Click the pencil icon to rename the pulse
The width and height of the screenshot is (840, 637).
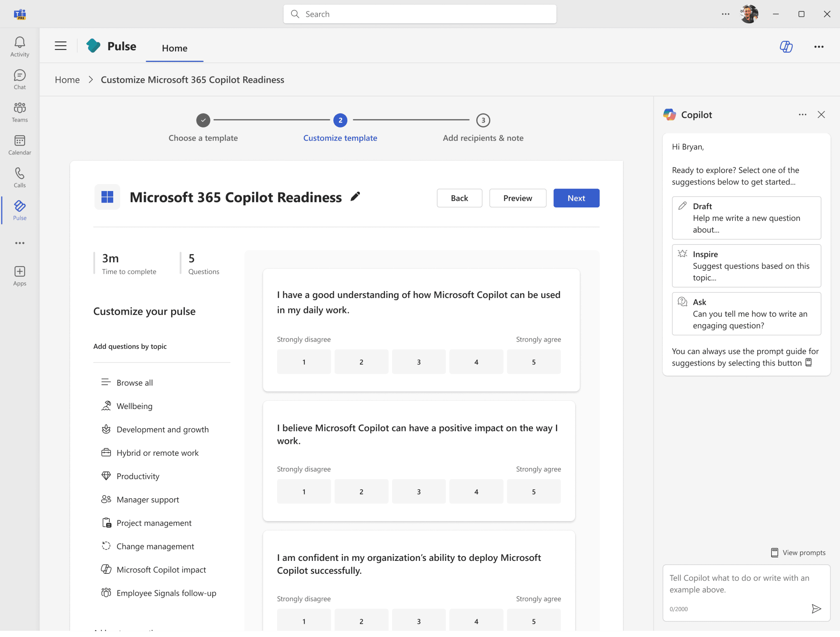click(355, 197)
